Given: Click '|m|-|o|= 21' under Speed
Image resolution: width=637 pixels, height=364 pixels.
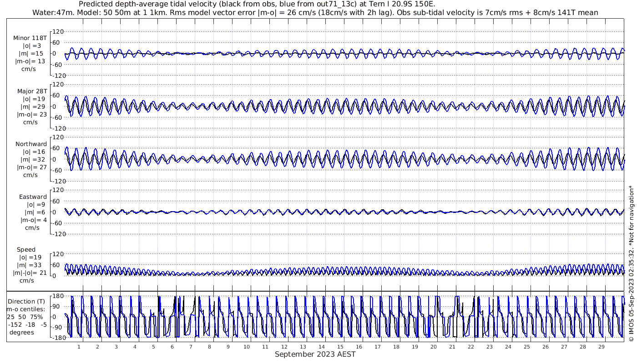Looking at the screenshot, I should (x=30, y=273).
